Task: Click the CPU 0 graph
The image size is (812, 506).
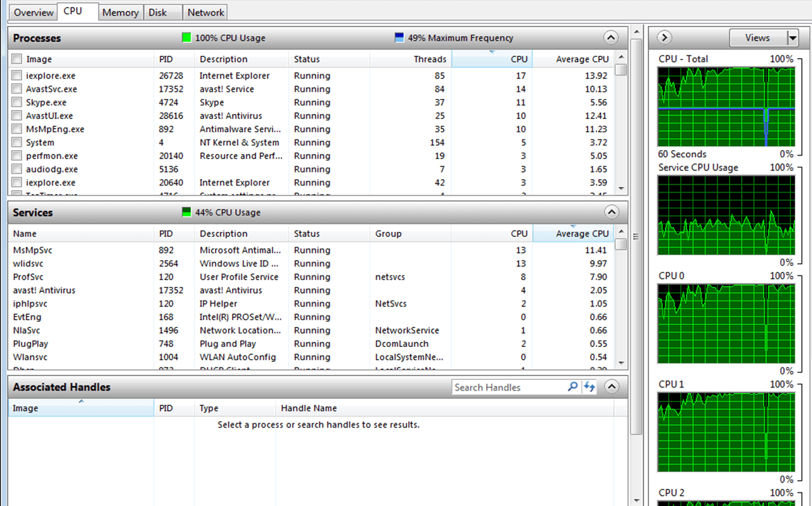Action: click(726, 324)
